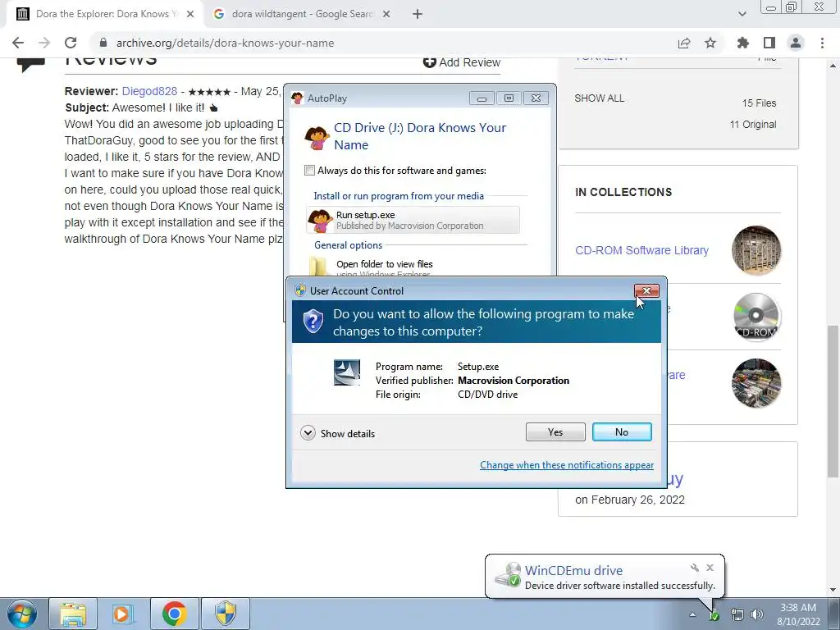Open reviewer Diegod828 profile
This screenshot has width=840, height=630.
149,91
